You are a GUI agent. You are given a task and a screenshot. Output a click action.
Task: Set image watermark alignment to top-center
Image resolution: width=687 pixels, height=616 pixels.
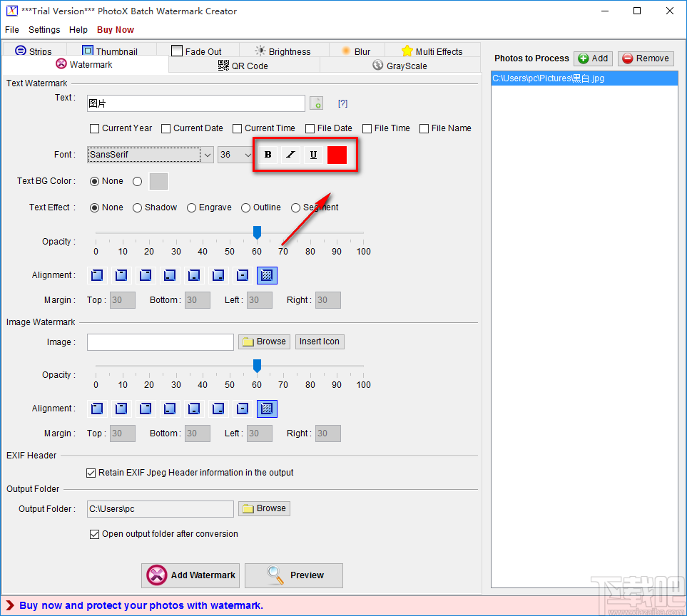click(121, 409)
